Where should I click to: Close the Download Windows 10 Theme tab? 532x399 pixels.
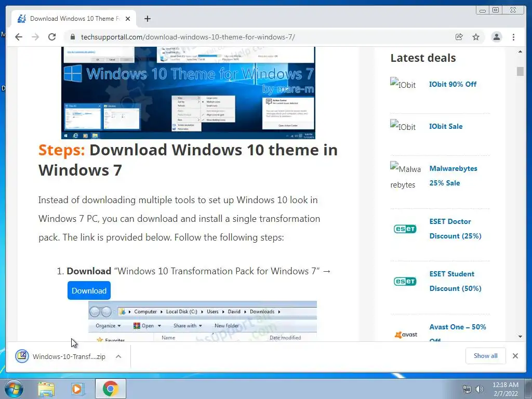click(128, 19)
